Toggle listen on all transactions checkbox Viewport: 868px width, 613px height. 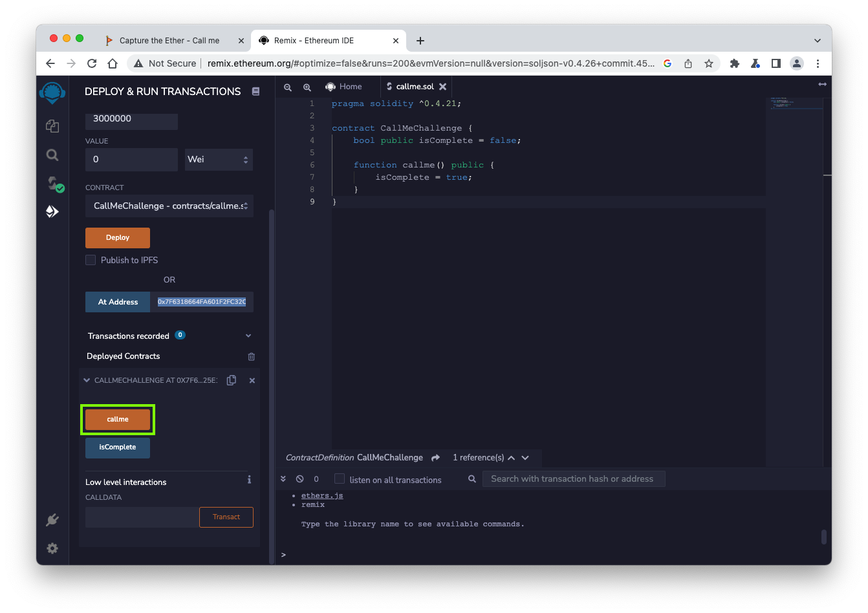coord(340,479)
